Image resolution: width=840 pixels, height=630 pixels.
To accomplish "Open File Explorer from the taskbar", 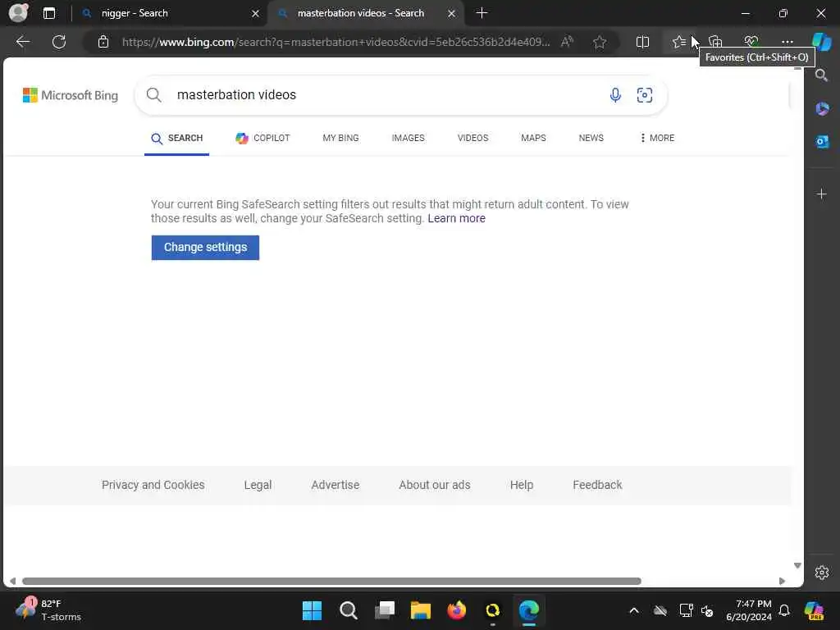I will [x=421, y=610].
